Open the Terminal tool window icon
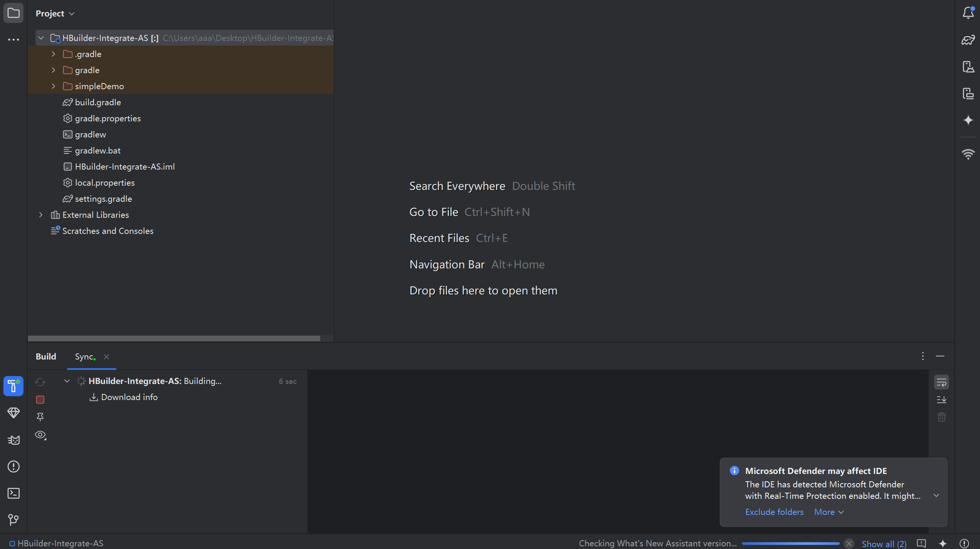Viewport: 980px width, 549px height. point(13,493)
